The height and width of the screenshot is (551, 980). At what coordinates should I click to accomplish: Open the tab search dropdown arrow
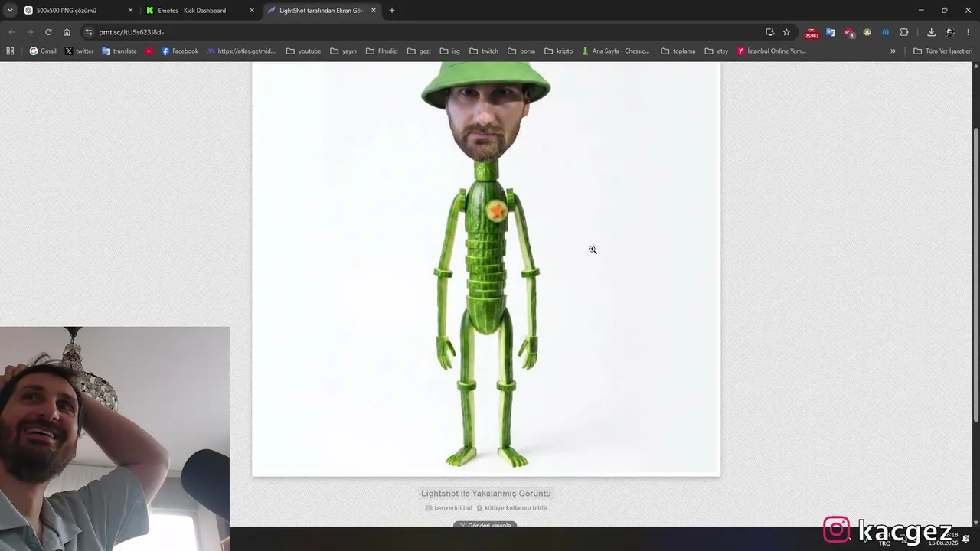10,11
